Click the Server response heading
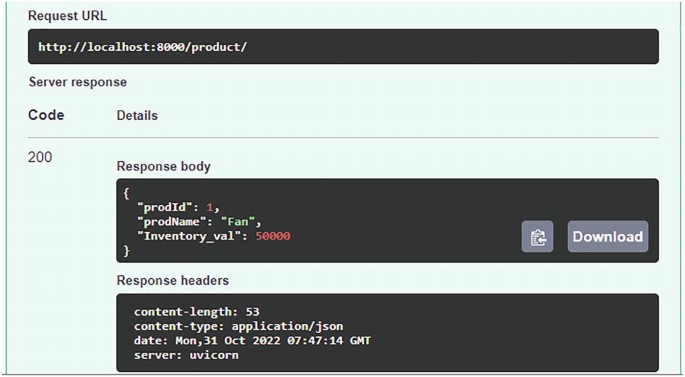Screen dimensions: 685x377 [x=78, y=82]
